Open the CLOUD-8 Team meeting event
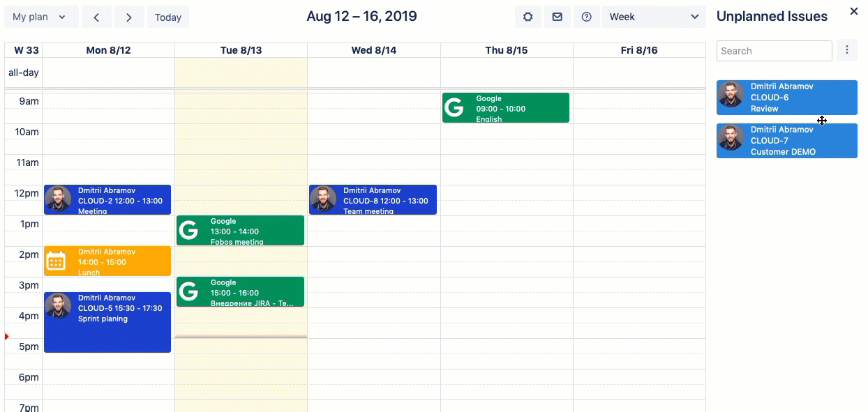Image resolution: width=868 pixels, height=412 pixels. [x=373, y=200]
